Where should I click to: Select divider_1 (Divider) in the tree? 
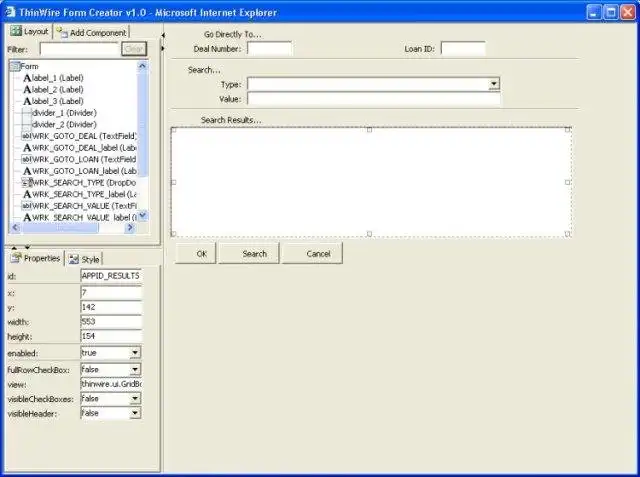coord(64,113)
